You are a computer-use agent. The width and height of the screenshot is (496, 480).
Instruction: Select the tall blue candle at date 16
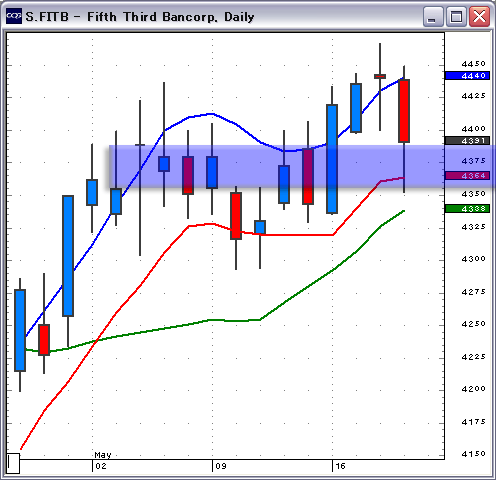[x=332, y=159]
